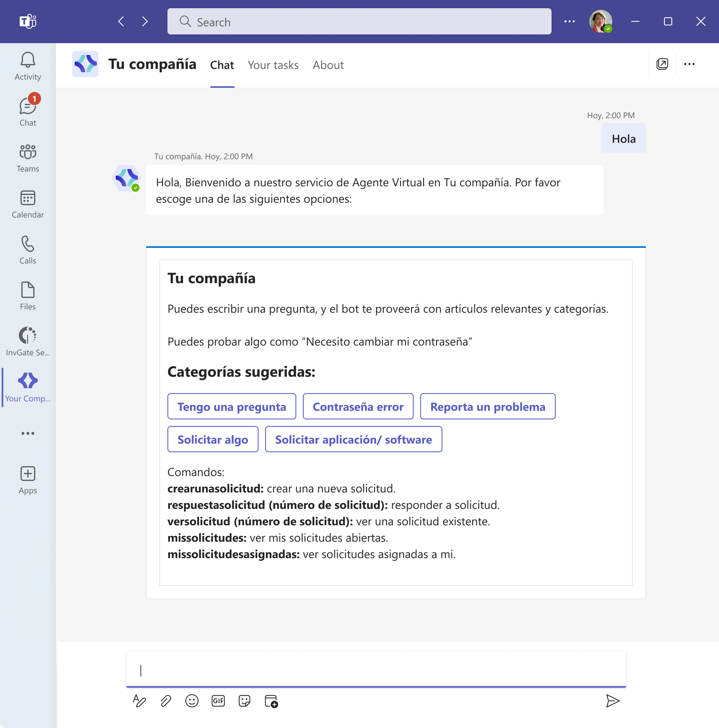Choose Reporta un problema
The width and height of the screenshot is (719, 728).
(x=488, y=406)
